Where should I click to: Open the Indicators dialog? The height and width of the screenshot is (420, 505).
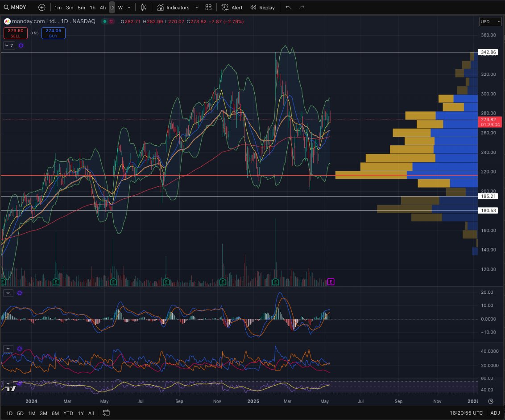[x=173, y=8]
